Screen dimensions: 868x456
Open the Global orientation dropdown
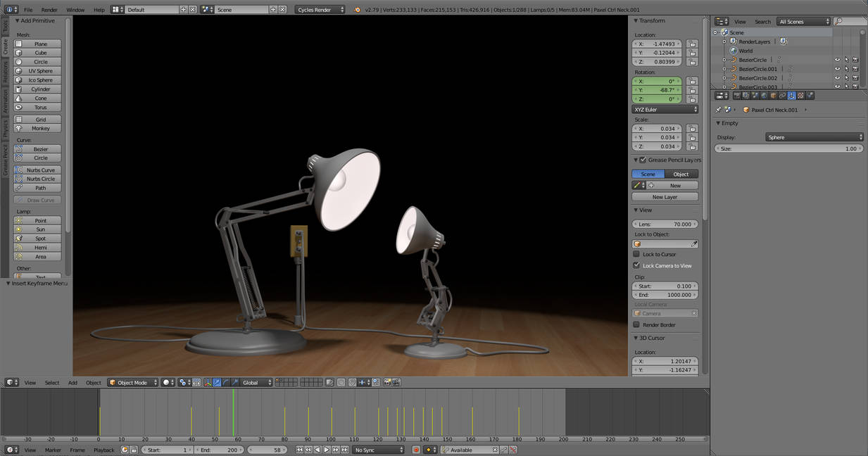pos(257,383)
